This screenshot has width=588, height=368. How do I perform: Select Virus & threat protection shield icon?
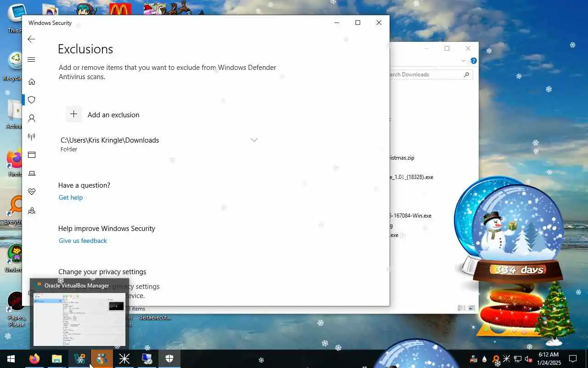(31, 100)
